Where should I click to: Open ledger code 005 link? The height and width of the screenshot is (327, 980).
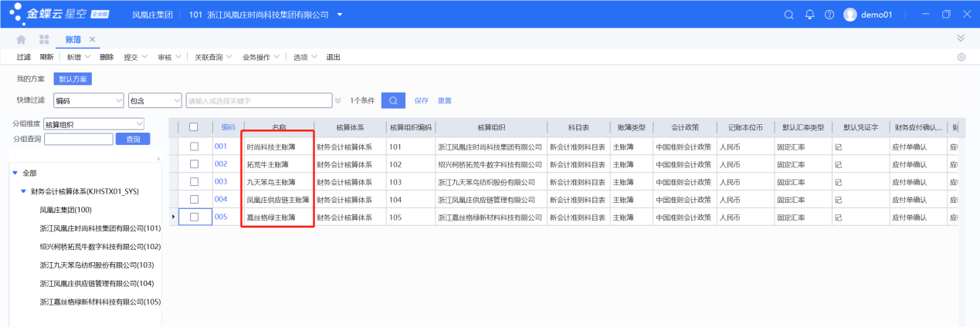pos(221,217)
